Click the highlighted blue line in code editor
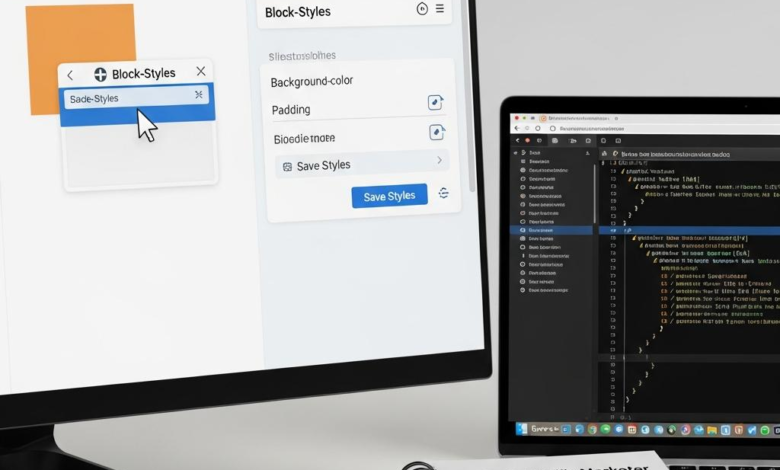Screen dimensions: 780x470 (x=689, y=230)
